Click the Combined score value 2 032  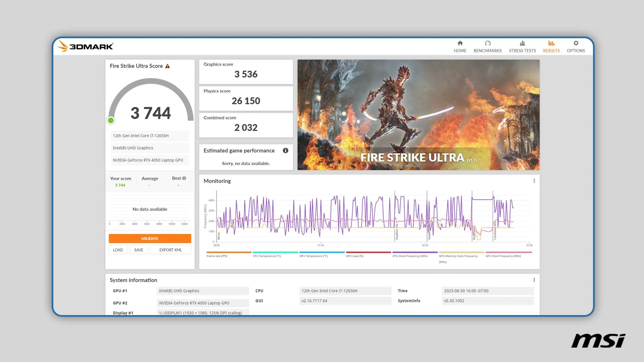(246, 128)
